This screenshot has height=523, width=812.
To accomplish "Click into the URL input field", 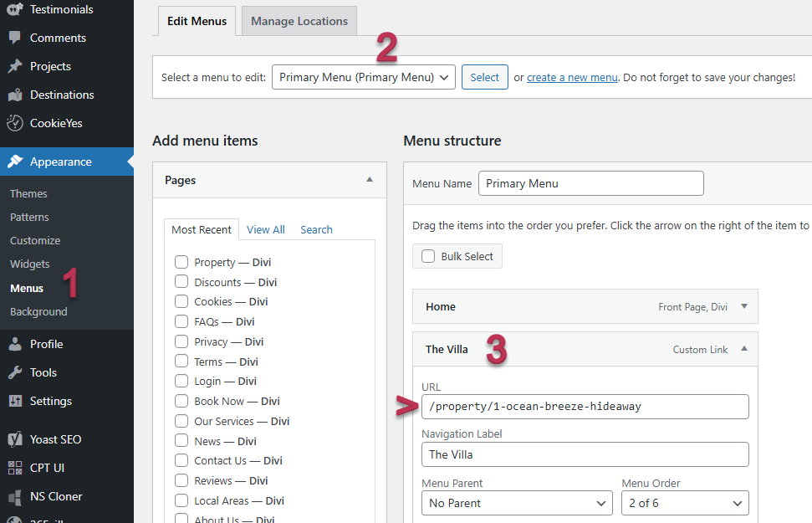I will point(585,407).
